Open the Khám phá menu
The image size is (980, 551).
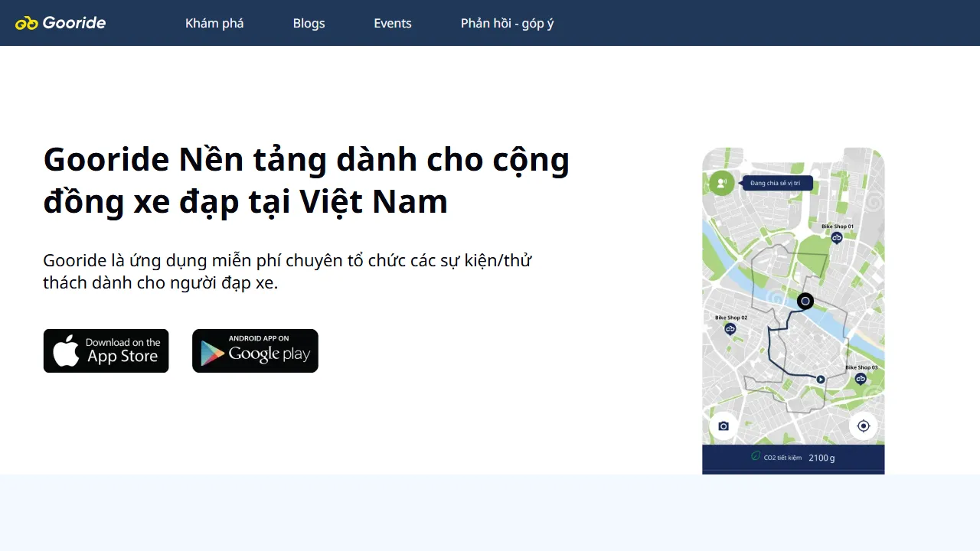coord(214,23)
